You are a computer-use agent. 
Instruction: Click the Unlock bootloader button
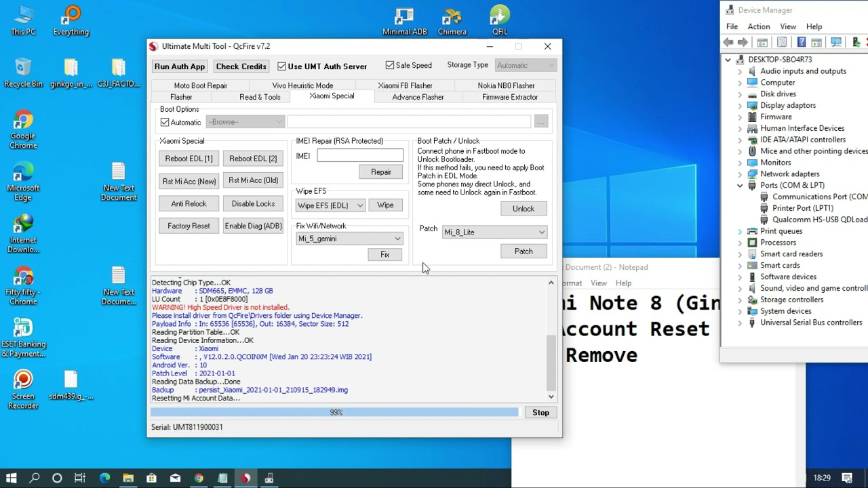click(523, 209)
